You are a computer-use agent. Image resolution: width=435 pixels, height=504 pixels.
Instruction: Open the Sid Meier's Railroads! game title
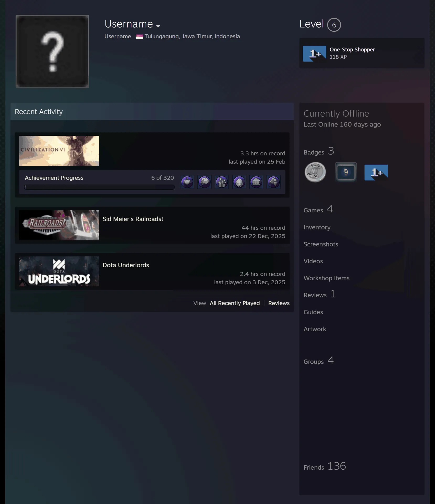(x=133, y=219)
